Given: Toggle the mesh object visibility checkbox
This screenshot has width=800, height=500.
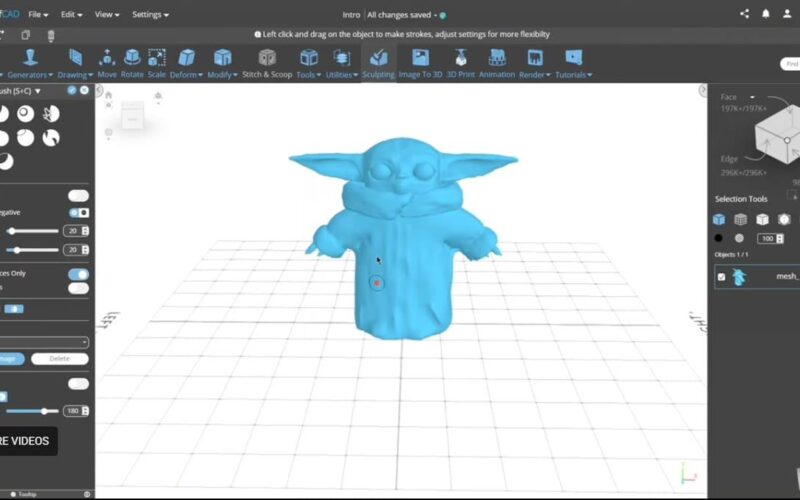Looking at the screenshot, I should [x=722, y=277].
